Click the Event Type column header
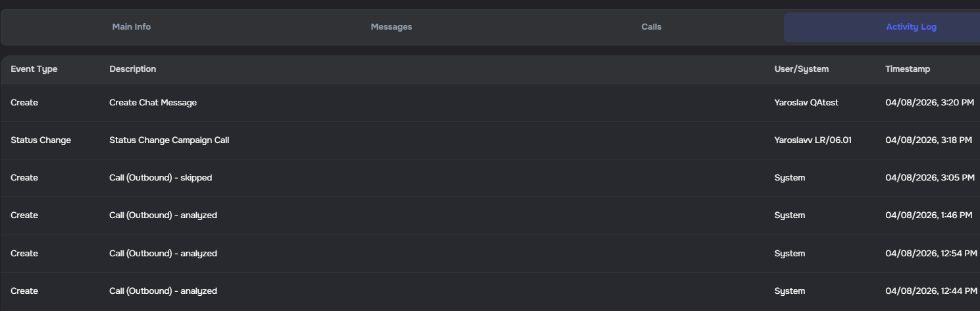This screenshot has width=980, height=311. [x=34, y=69]
